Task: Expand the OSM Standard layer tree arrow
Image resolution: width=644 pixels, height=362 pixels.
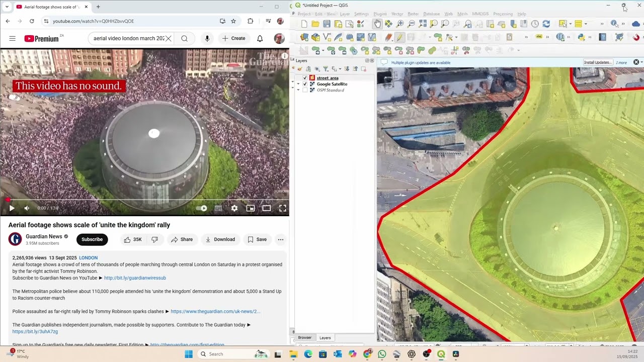Action: point(298,90)
